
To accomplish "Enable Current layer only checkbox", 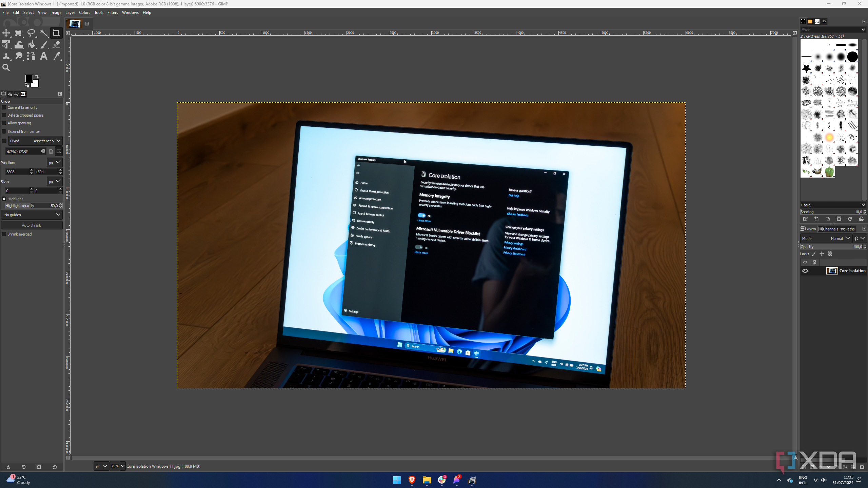I will point(4,107).
